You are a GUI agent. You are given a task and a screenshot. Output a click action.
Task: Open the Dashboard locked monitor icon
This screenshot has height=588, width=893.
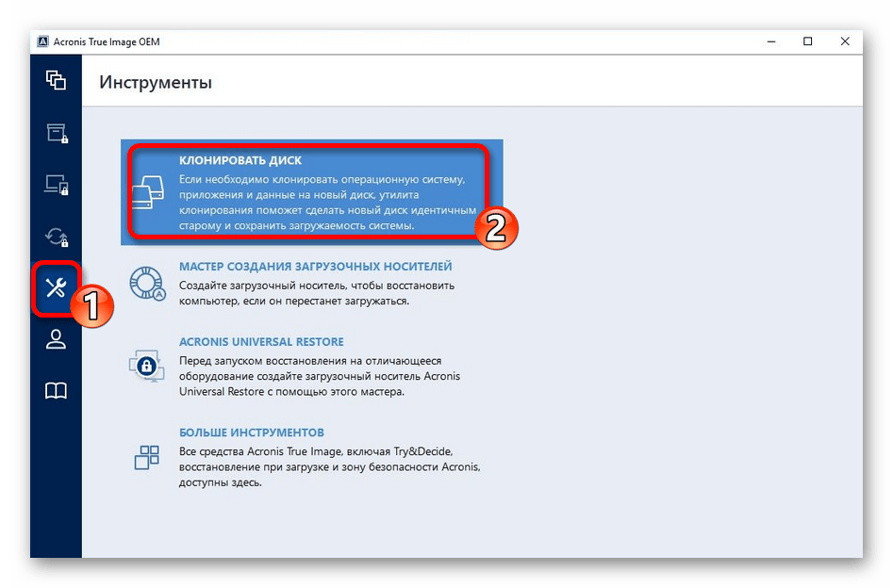pos(57,185)
